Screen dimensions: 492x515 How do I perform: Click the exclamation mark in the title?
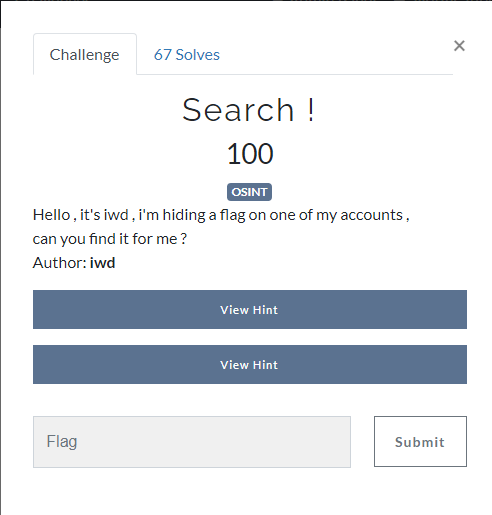click(x=311, y=110)
